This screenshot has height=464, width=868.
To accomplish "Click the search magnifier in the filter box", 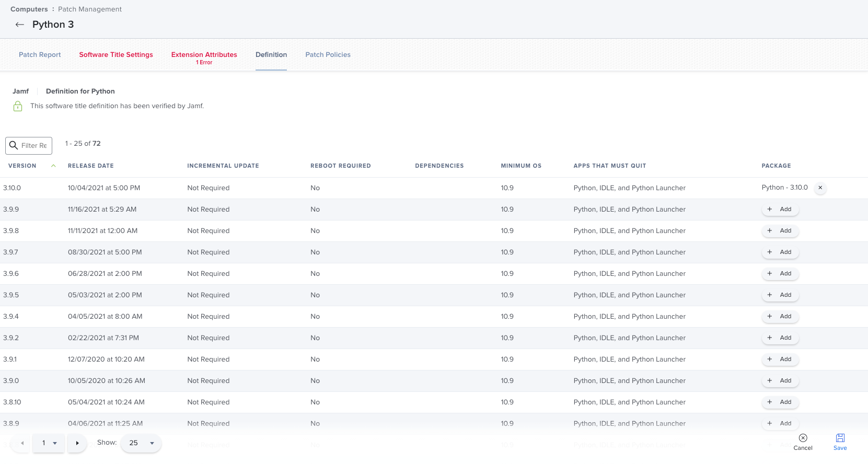I will tap(14, 145).
